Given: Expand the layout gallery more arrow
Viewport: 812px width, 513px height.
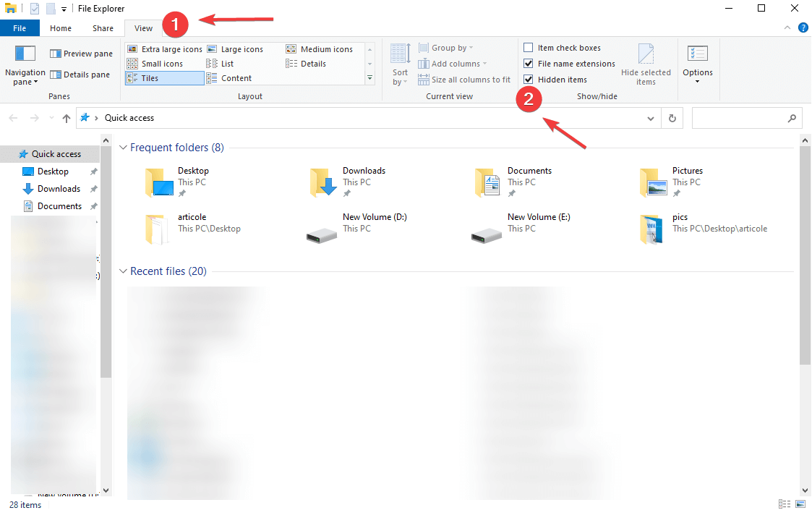Looking at the screenshot, I should (x=369, y=78).
